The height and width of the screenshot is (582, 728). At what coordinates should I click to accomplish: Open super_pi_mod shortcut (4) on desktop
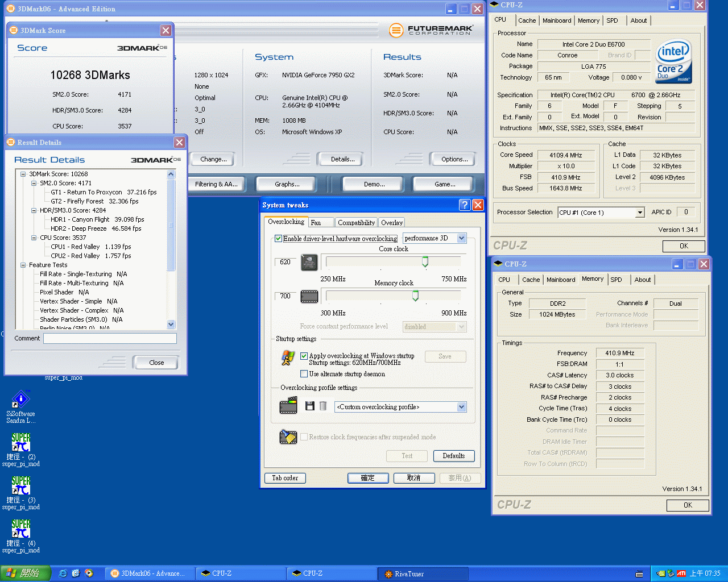click(x=21, y=537)
